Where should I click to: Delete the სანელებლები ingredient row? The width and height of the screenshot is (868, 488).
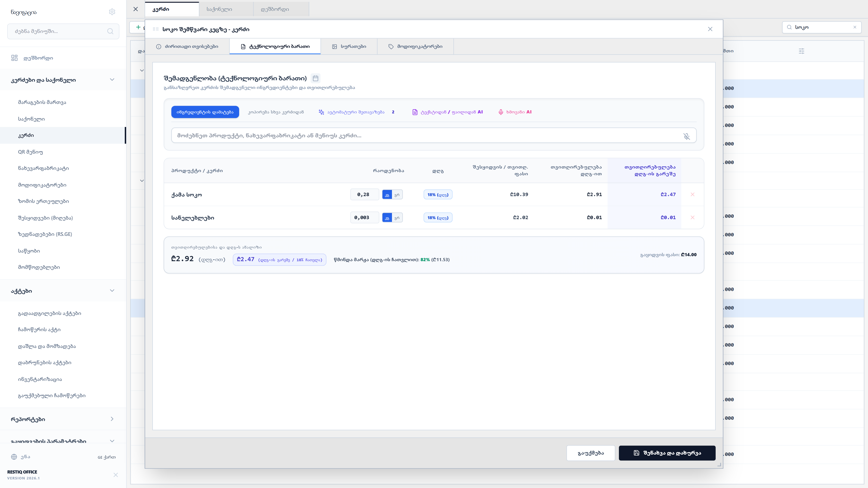click(692, 218)
